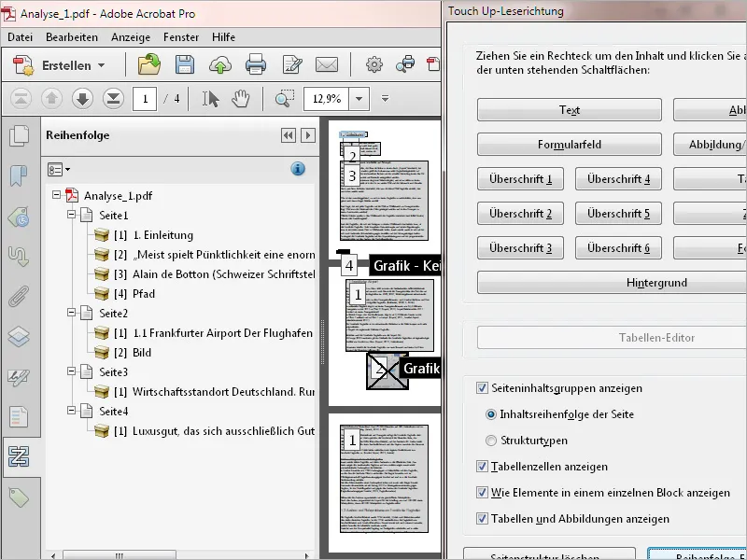Click the Überschrift 6 button
This screenshot has width=747, height=560.
[x=618, y=248]
